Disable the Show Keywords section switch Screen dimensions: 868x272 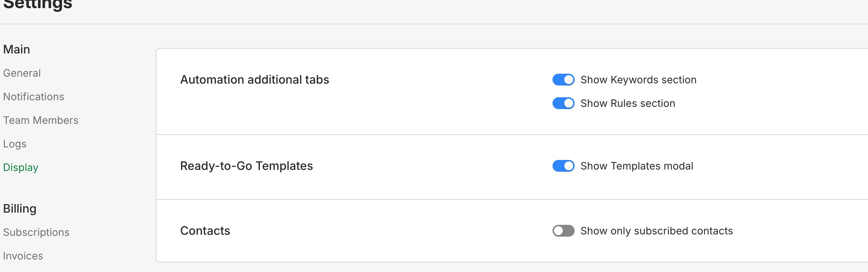563,80
